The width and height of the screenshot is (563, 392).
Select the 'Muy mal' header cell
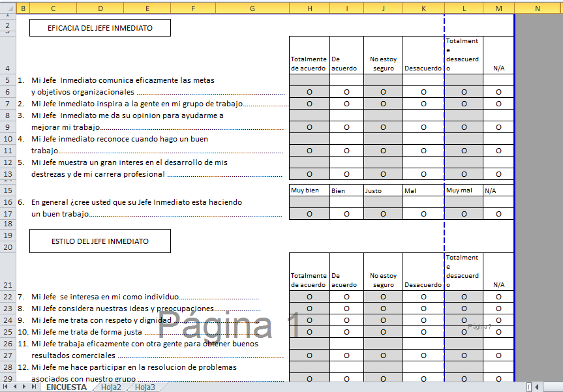[464, 190]
